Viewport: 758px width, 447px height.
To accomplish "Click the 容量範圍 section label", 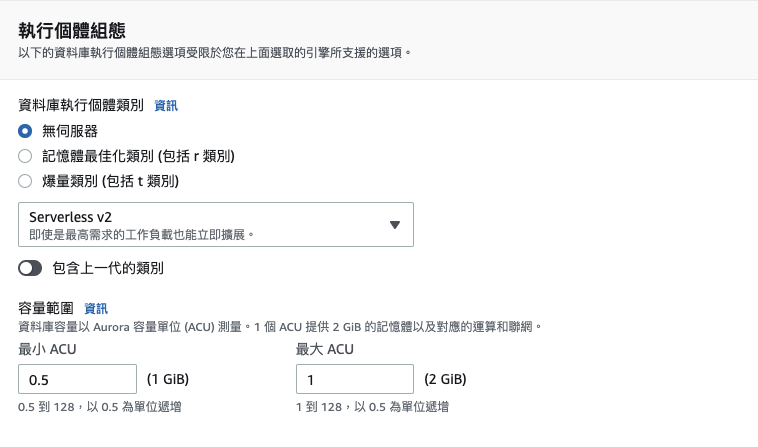I will coord(47,309).
